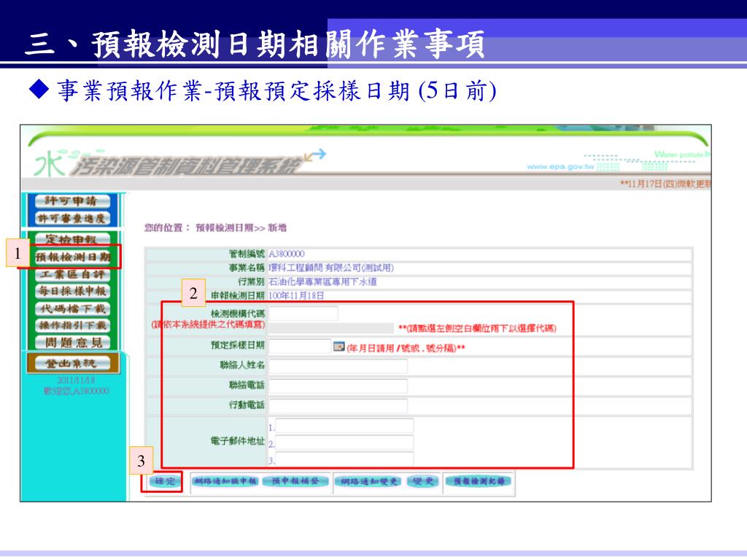
Task: Click the 變更 button
Action: click(423, 481)
